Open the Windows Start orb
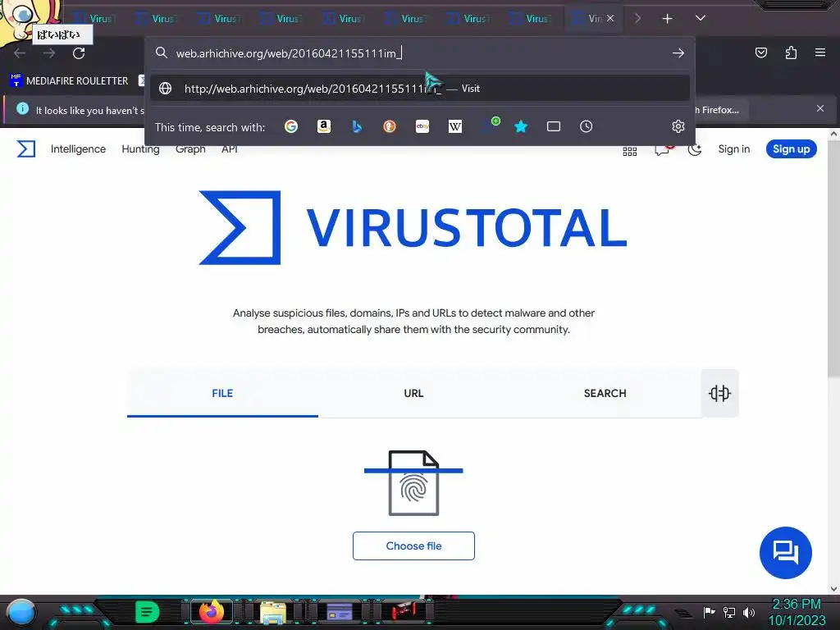Viewport: 840px width, 630px height. pos(21,612)
